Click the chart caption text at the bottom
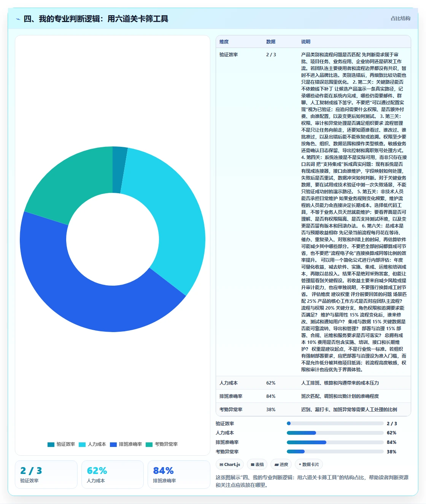Image resolution: width=426 pixels, height=504 pixels. tap(312, 481)
